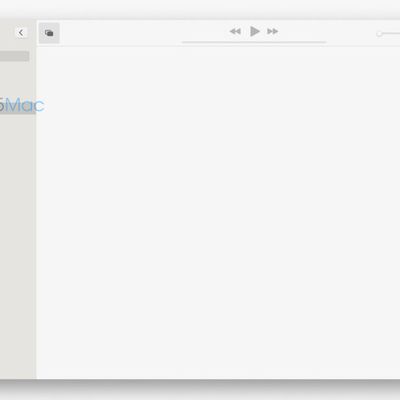Viewport: 400px width, 400px height.
Task: Skip ahead with the fast-forward button
Action: click(272, 31)
